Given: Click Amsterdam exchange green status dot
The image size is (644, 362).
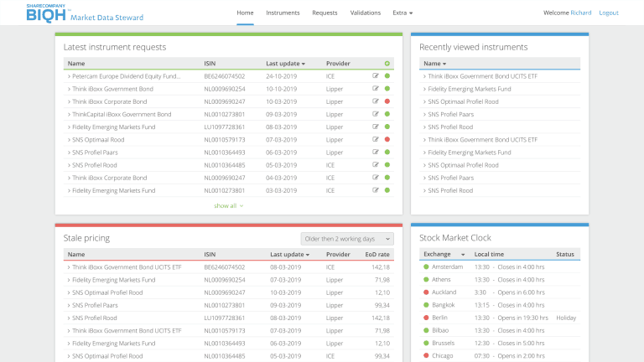Looking at the screenshot, I should (426, 266).
